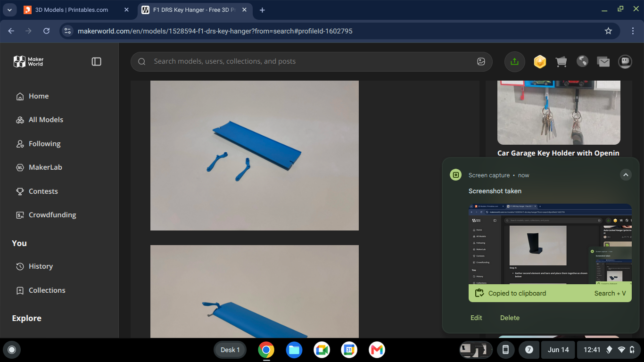Click the site information icon in address bar

coord(67,31)
